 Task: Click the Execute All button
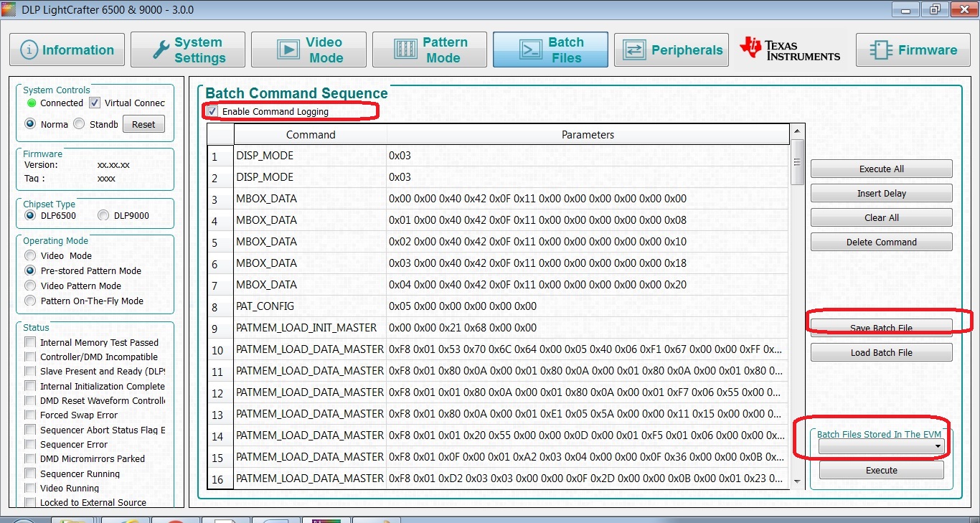882,169
